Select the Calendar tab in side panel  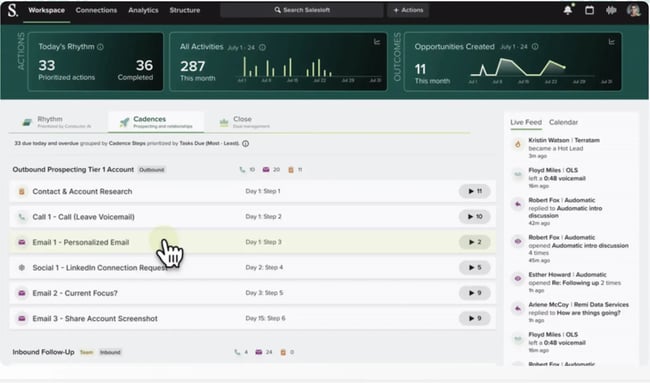[x=563, y=122]
